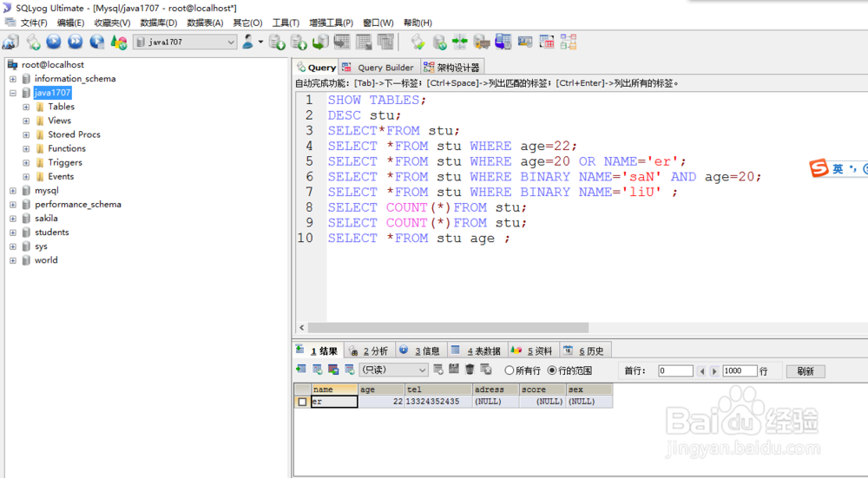The width and height of the screenshot is (868, 478).
Task: Click the user manager person icon
Action: 248,42
